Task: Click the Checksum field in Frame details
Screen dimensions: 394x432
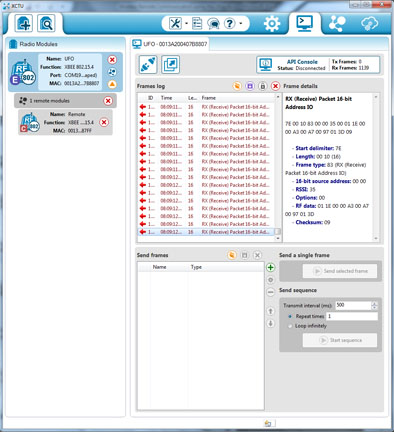Action: point(313,222)
